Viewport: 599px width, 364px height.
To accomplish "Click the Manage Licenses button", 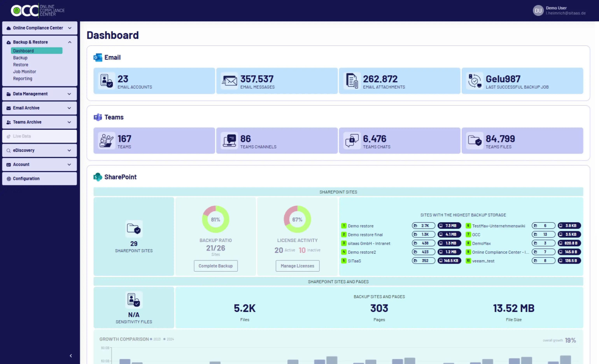I will pos(297,266).
